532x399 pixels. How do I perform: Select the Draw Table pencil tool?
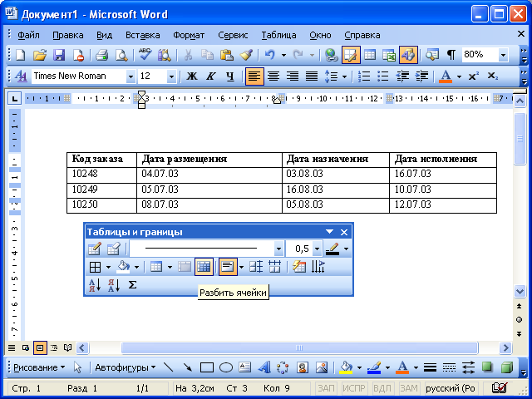click(94, 249)
